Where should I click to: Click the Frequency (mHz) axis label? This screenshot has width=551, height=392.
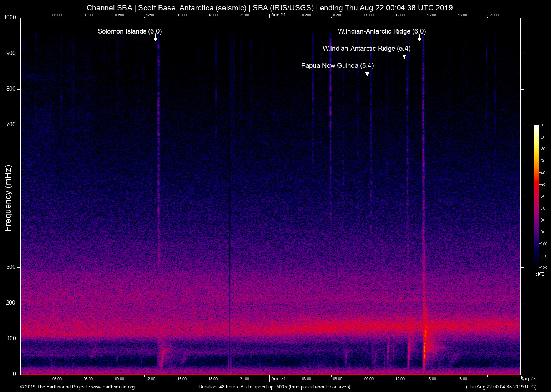tap(8, 198)
